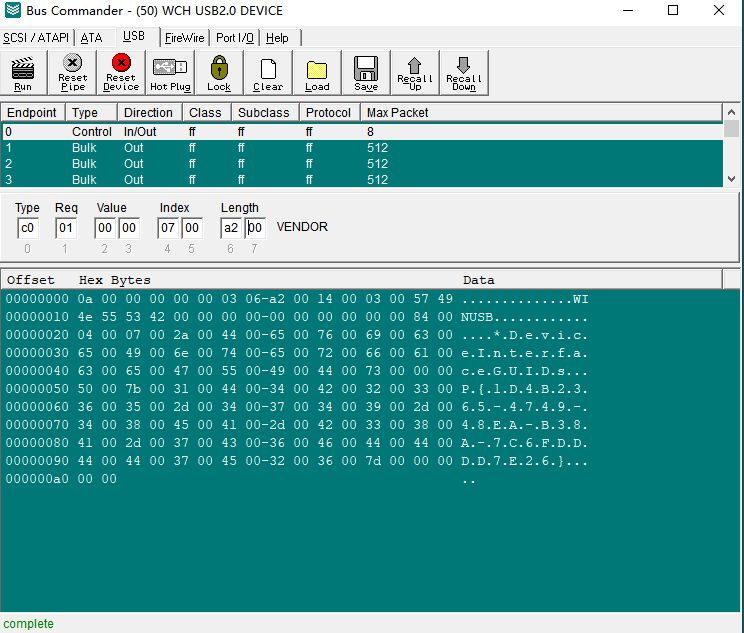Select endpoint 1 Bulk Out row

pos(363,148)
